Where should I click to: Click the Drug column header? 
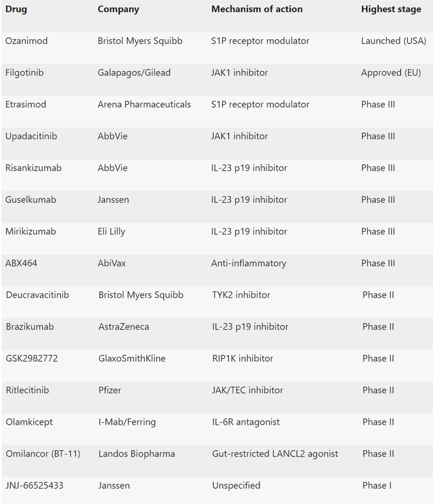[x=16, y=9]
